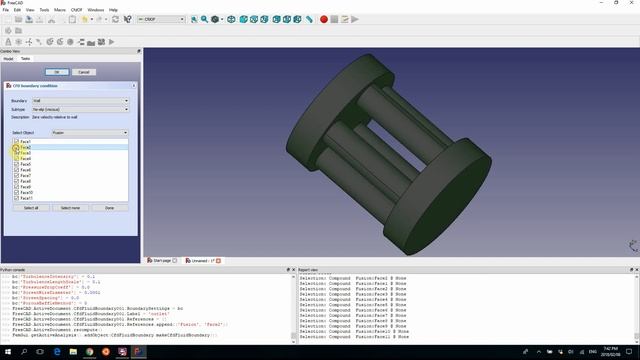
Task: Click the Select all button
Action: coord(31,208)
